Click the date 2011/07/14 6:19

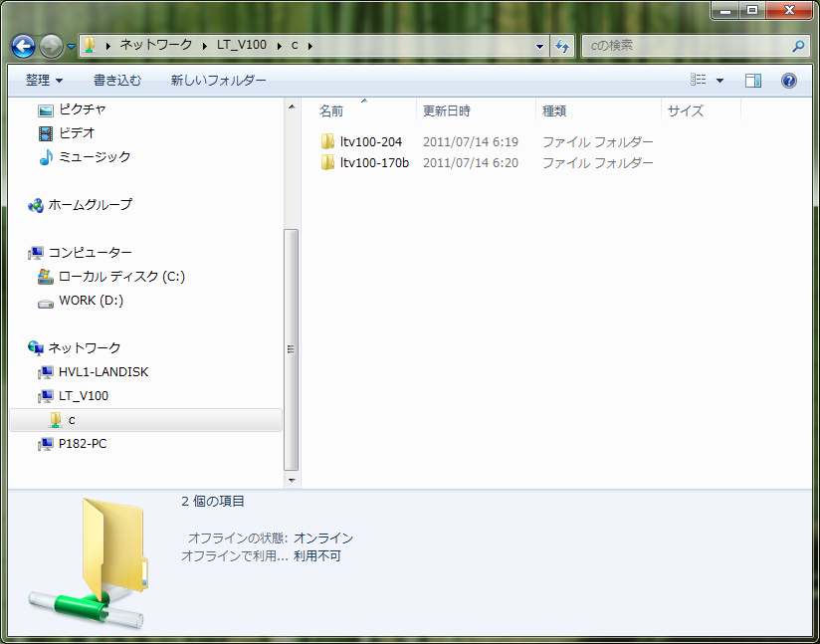pos(471,141)
